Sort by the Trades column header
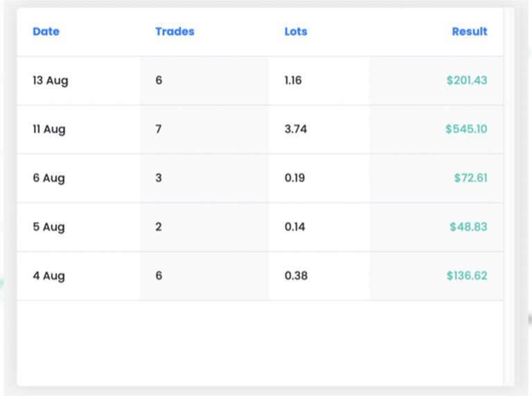 click(x=175, y=32)
